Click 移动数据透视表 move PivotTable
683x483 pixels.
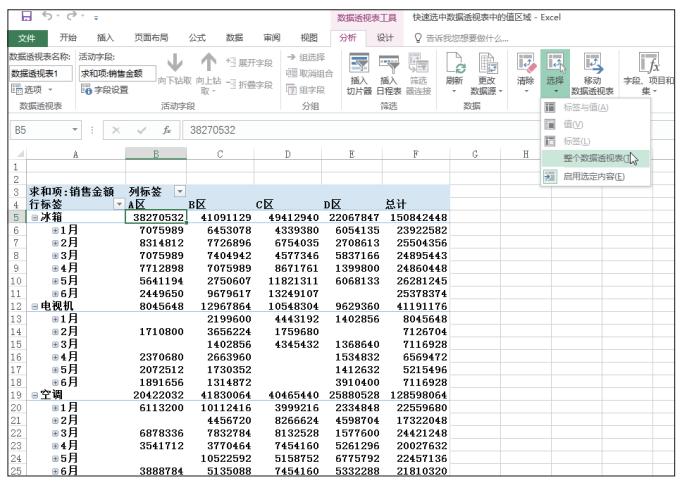[x=592, y=74]
